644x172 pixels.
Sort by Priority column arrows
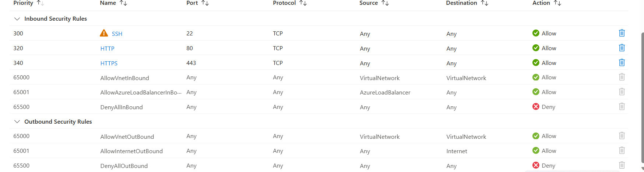[x=41, y=3]
